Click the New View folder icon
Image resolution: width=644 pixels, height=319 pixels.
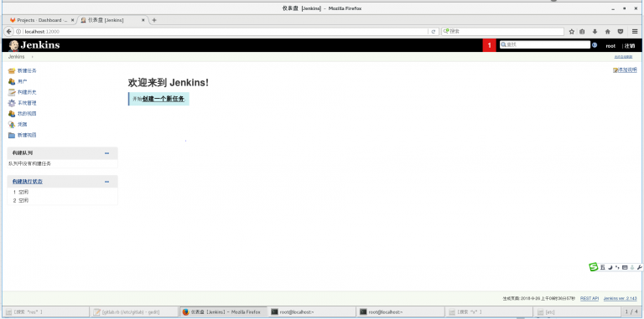tap(12, 136)
